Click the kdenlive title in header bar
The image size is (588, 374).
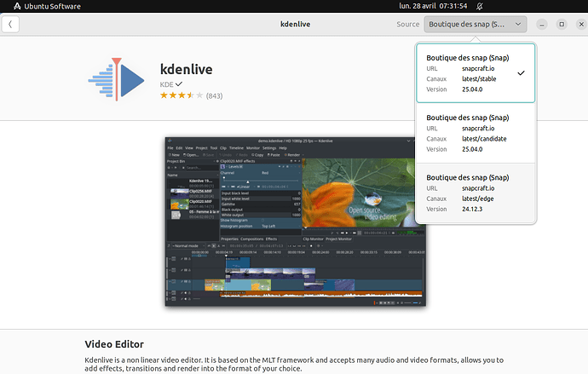296,25
